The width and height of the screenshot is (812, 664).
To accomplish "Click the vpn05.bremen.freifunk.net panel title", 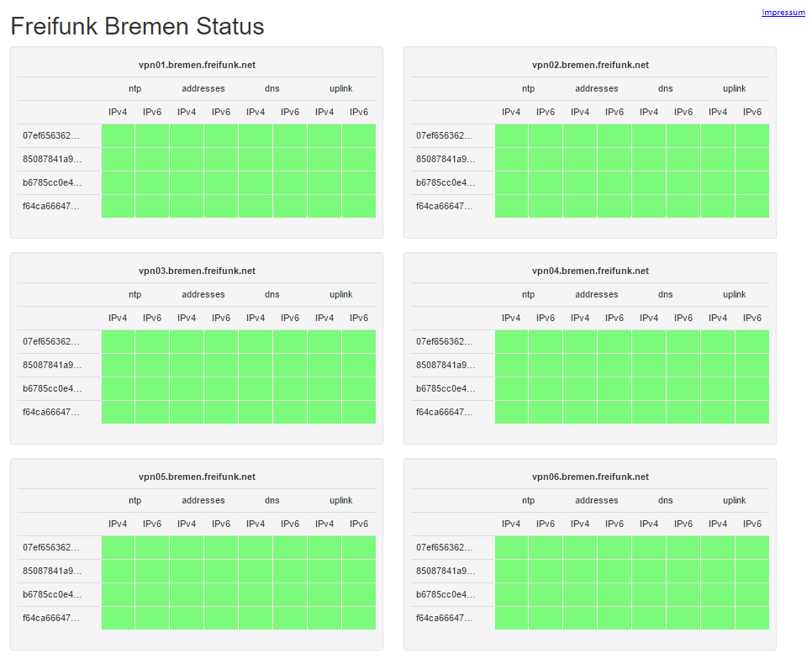I will 197,477.
